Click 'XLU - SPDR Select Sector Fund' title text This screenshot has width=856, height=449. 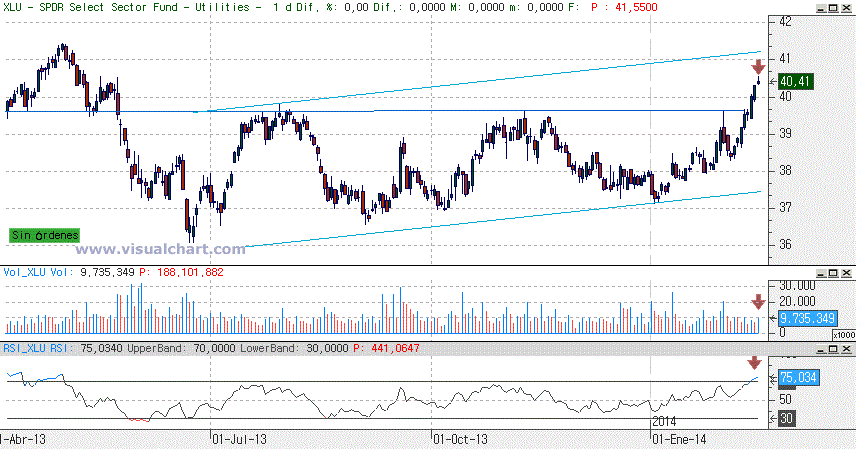point(91,8)
